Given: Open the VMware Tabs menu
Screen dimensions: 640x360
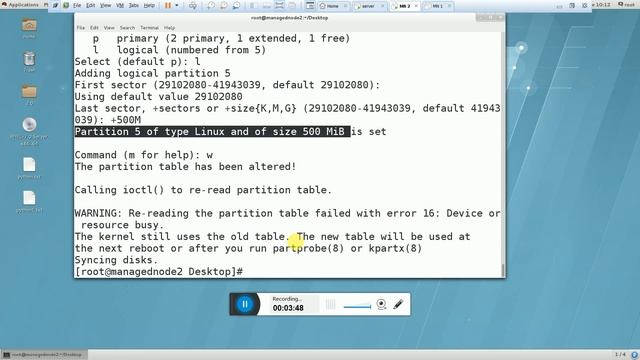Looking at the screenshot, I should tap(133, 5).
